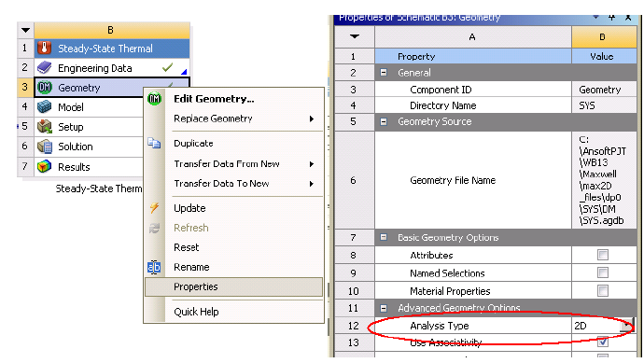Viewport: 644px width, 363px height.
Task: Click Update in the context menu
Action: (189, 208)
